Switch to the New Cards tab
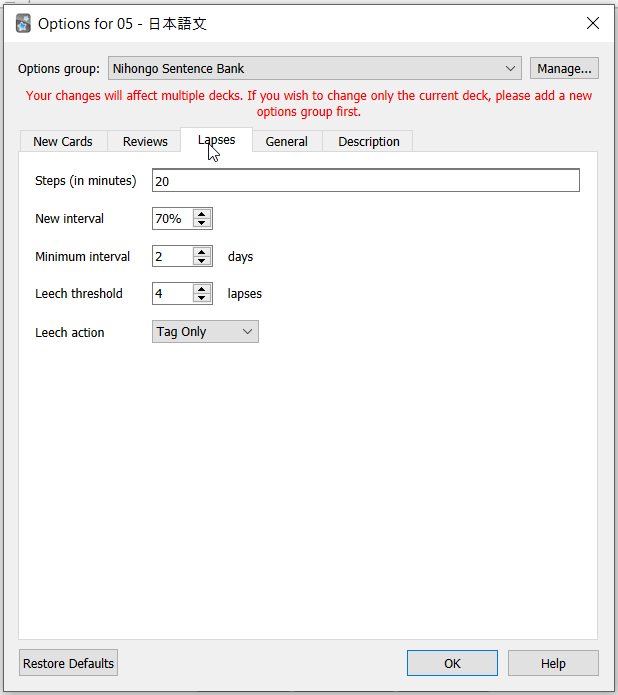618x695 pixels. click(63, 141)
